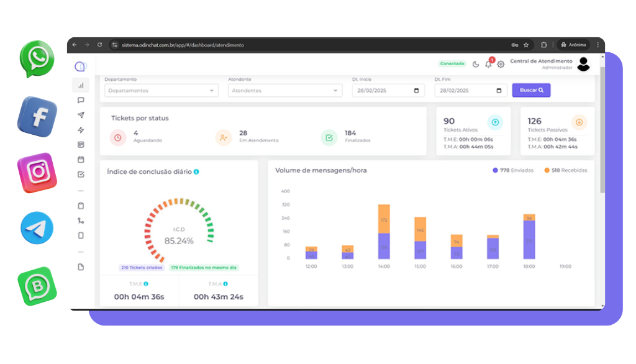Click the password key icon in address bar
Screen dimensions: 636x364
point(515,45)
